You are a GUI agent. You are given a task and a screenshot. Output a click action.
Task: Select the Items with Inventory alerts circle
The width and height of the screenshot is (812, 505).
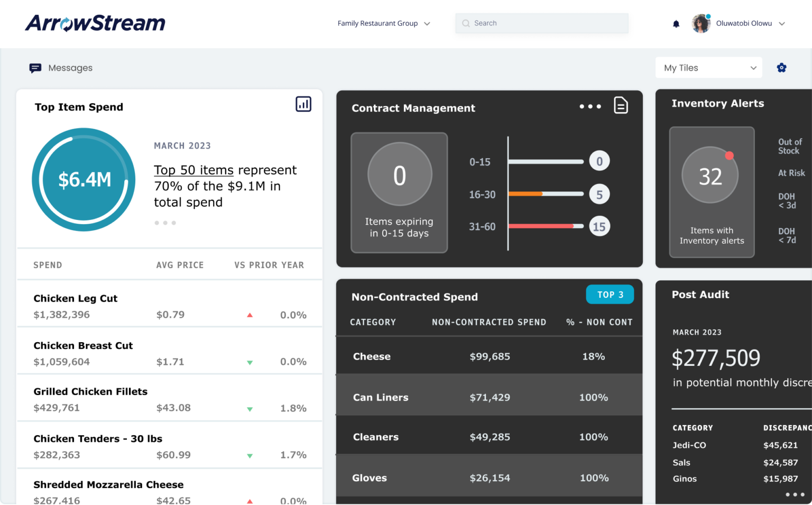tap(711, 175)
